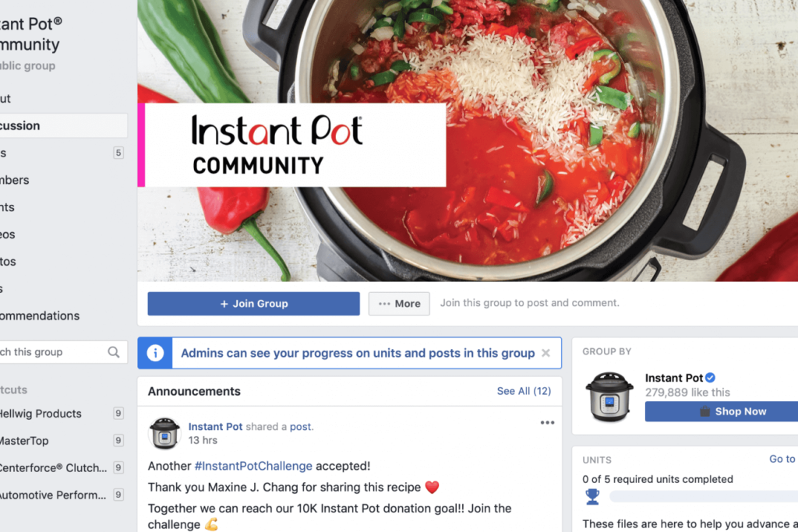Click the units completion progress bar
The width and height of the screenshot is (798, 532).
tap(704, 496)
